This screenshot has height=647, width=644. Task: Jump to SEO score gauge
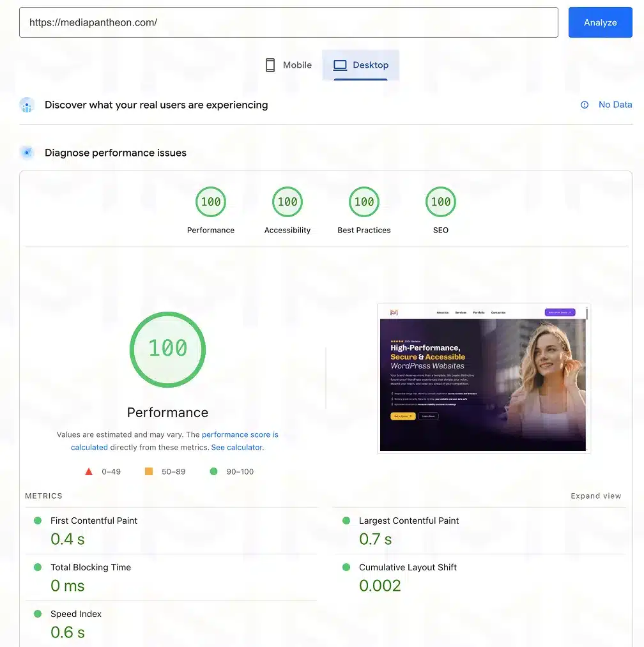(x=440, y=202)
